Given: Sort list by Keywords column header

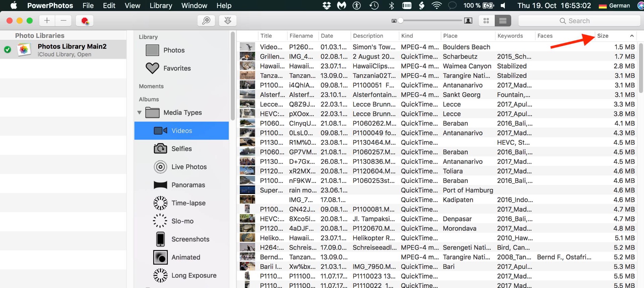Looking at the screenshot, I should (510, 36).
